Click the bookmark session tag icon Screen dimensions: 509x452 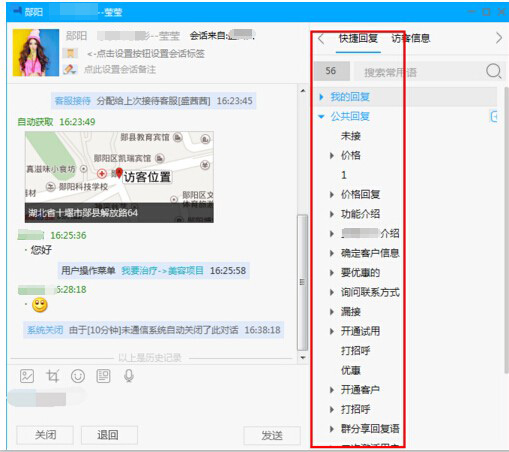[70, 53]
